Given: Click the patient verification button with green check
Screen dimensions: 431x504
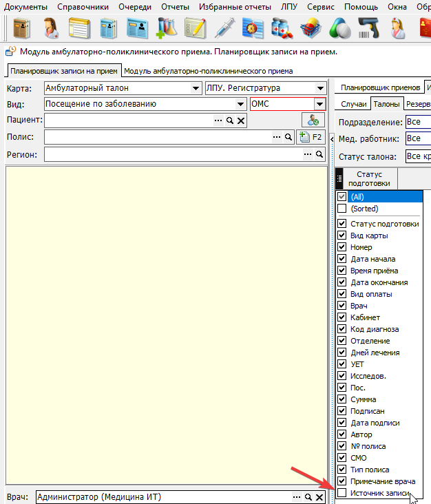Looking at the screenshot, I should click(313, 120).
